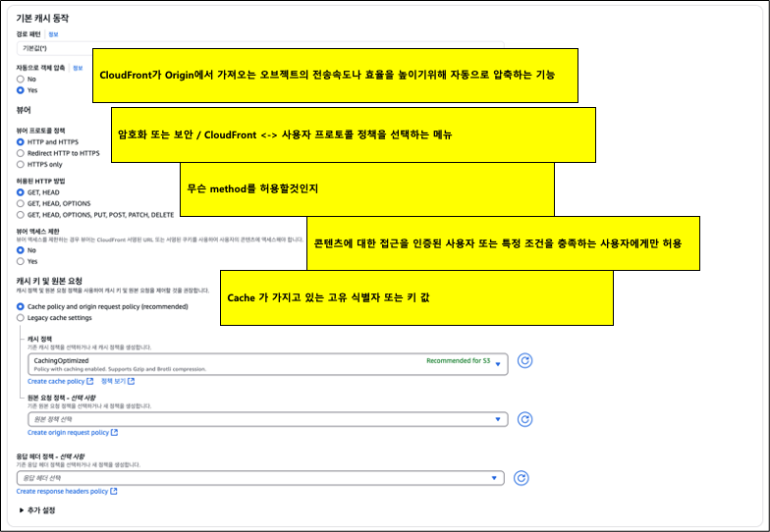
Task: Click the 원본 요청 정책 label
Action: pos(61,398)
